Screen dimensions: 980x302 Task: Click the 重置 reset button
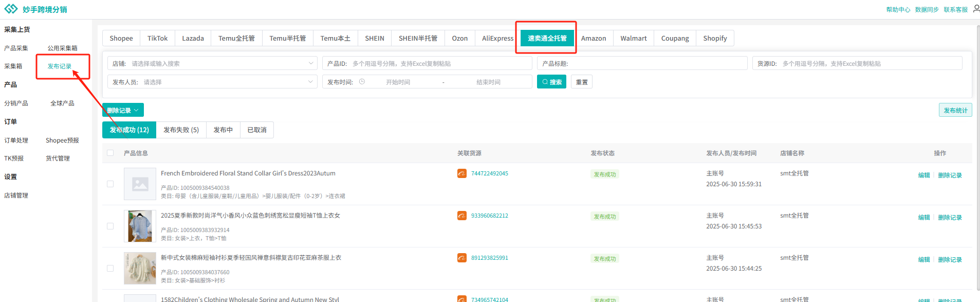pos(582,82)
